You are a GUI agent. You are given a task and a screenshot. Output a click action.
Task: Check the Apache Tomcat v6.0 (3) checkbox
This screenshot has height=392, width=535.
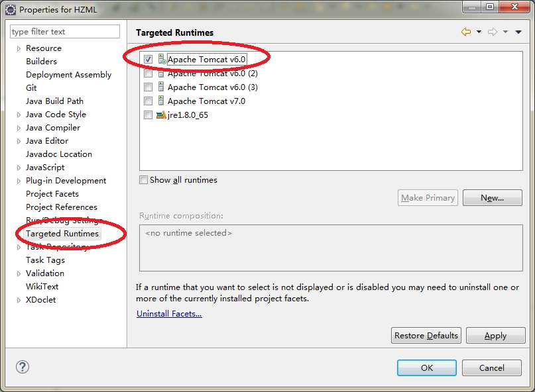point(148,87)
